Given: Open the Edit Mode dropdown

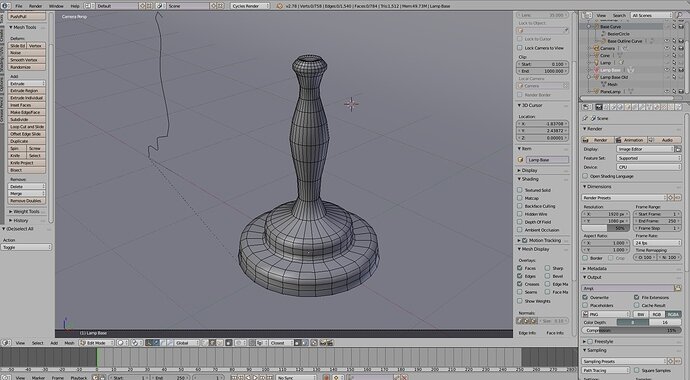Looking at the screenshot, I should coord(97,343).
